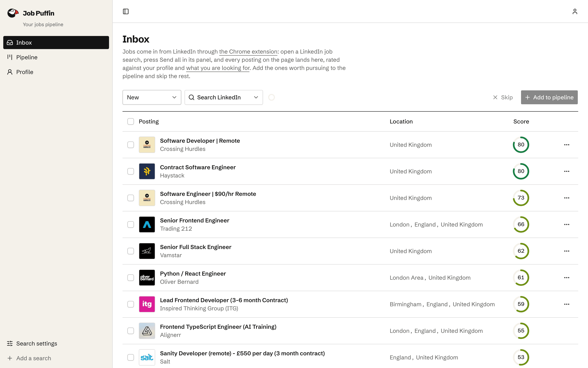Screen dimensions: 588x368
Task: Follow the Chrome extension link
Action: pos(248,52)
